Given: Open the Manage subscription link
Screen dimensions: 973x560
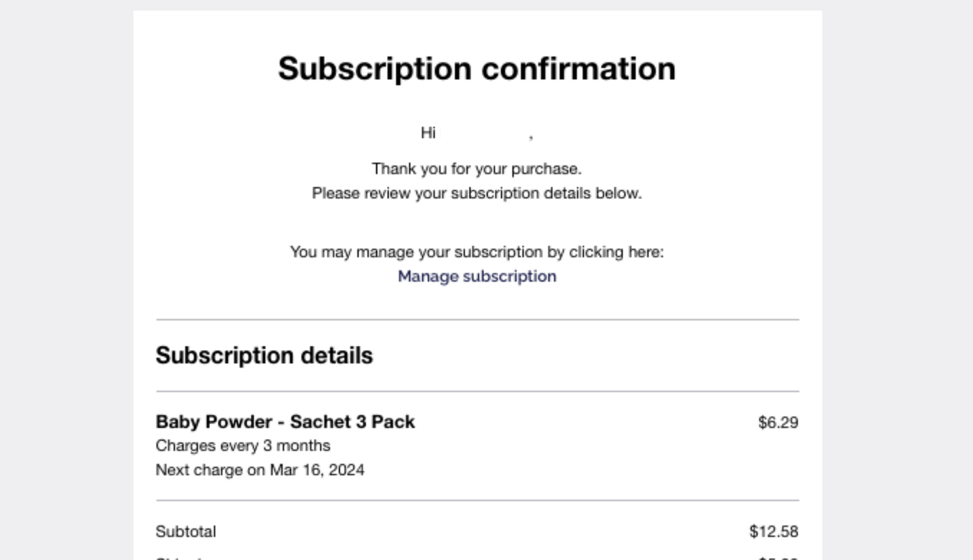Looking at the screenshot, I should click(x=477, y=276).
